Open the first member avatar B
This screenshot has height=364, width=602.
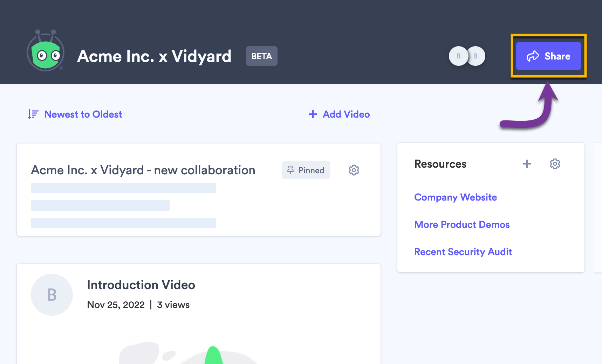(x=458, y=56)
